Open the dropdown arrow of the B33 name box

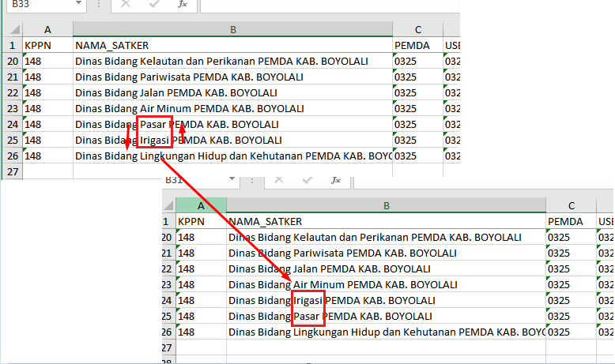pyautogui.click(x=77, y=5)
